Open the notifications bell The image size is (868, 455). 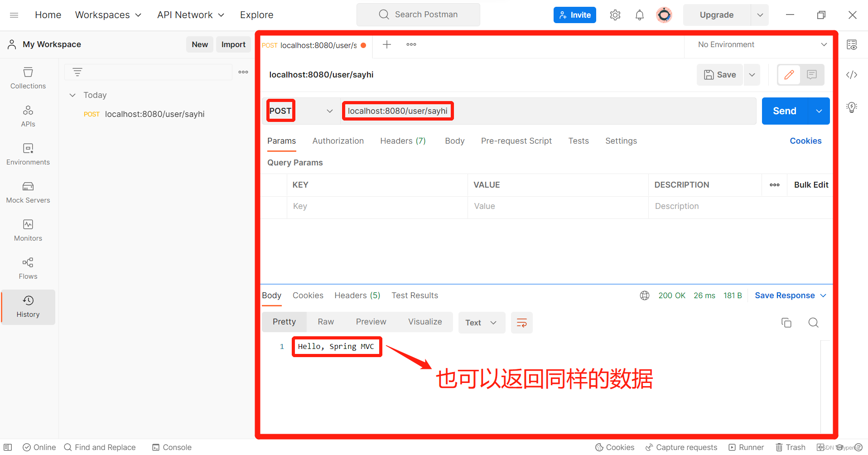click(x=639, y=15)
